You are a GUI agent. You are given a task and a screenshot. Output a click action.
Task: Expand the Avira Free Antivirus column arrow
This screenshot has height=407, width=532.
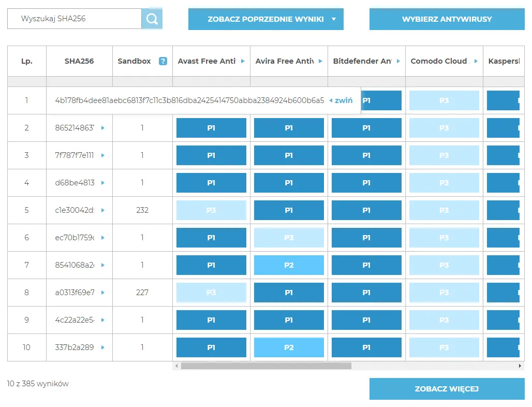(x=320, y=61)
